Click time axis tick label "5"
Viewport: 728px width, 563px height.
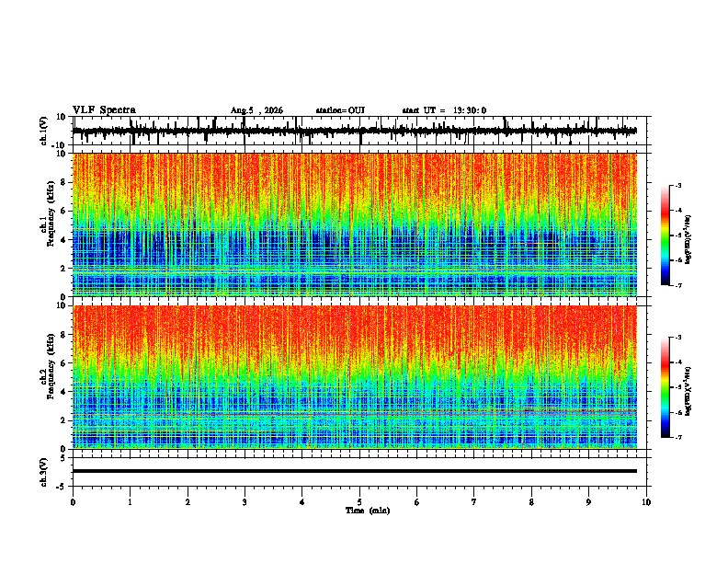pyautogui.click(x=359, y=502)
